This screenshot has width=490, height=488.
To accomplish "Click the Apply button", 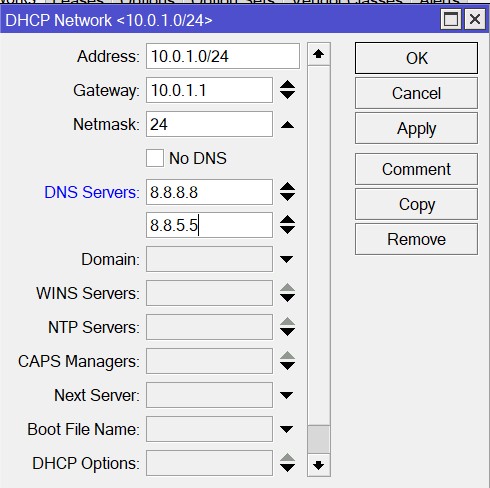I will [x=416, y=128].
